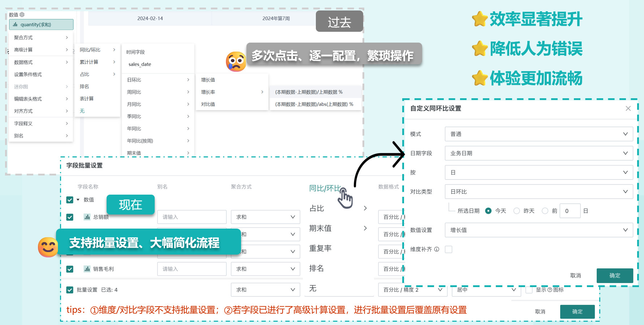Click 取消 in the 字段批量设置 dialog
This screenshot has width=644, height=325.
pyautogui.click(x=540, y=312)
